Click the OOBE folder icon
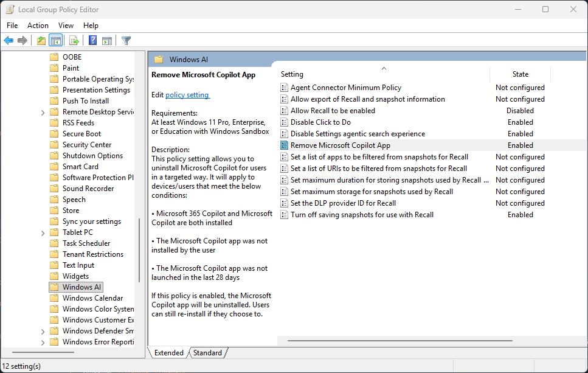Image resolution: width=588 pixels, height=373 pixels. tap(54, 57)
